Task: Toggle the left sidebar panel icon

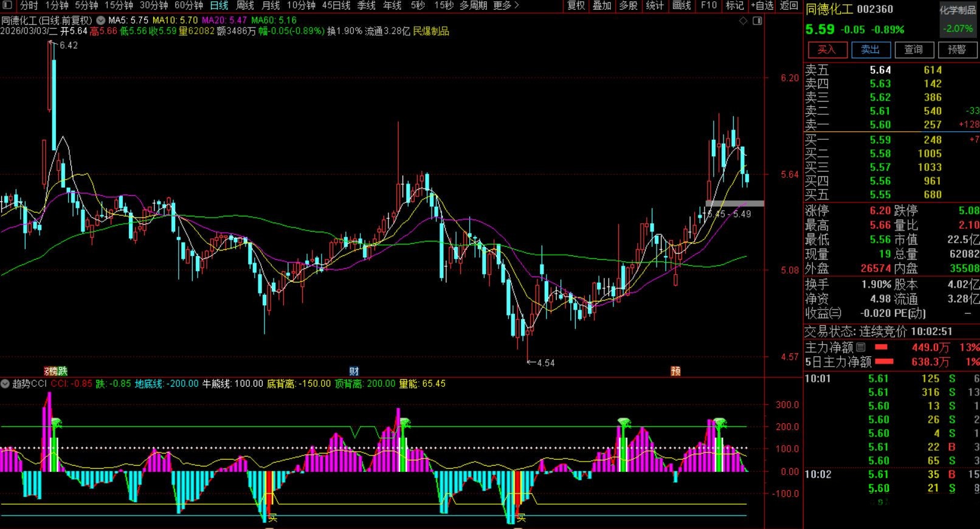Action: point(7,5)
